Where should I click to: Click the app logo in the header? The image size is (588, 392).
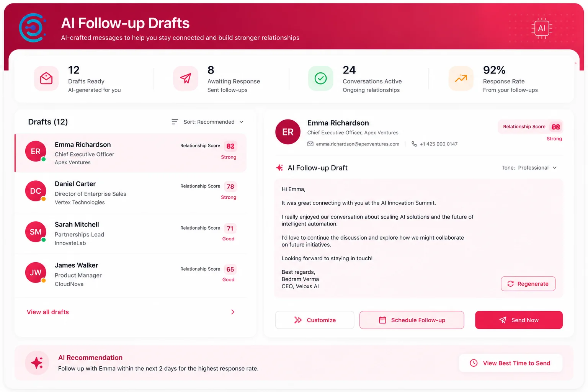coord(33,28)
